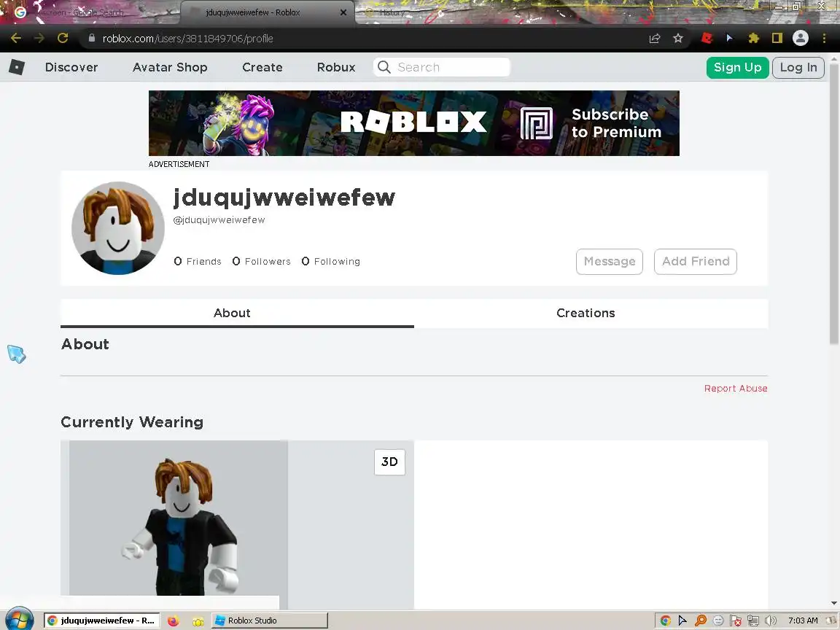840x630 pixels.
Task: Click the Subscribe to Premium banner ad
Action: click(x=414, y=123)
